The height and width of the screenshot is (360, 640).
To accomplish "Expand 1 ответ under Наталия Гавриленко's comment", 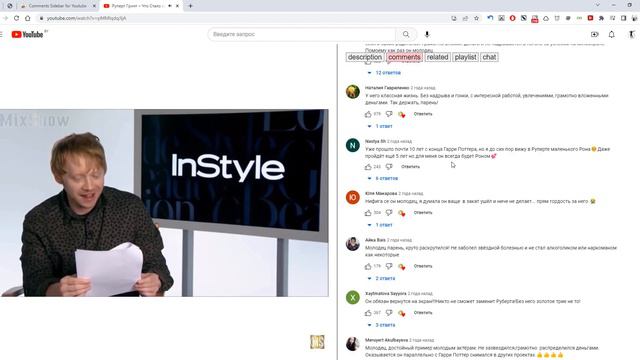I will [x=380, y=126].
